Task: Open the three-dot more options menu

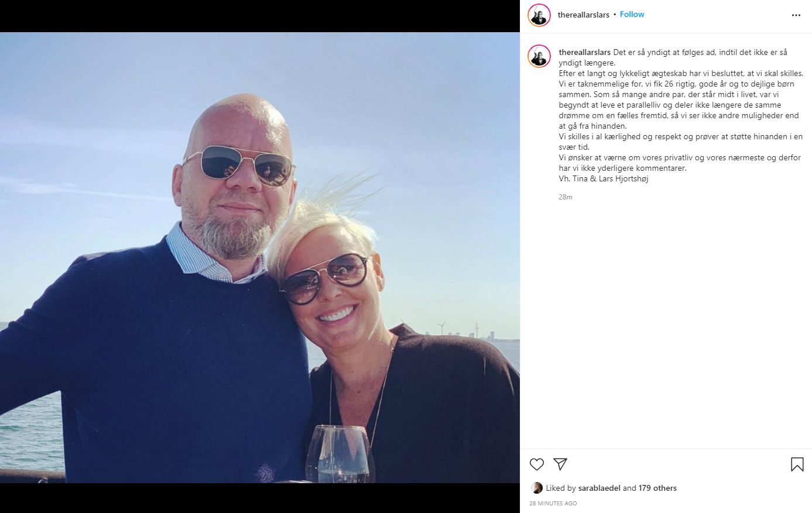Action: [796, 15]
